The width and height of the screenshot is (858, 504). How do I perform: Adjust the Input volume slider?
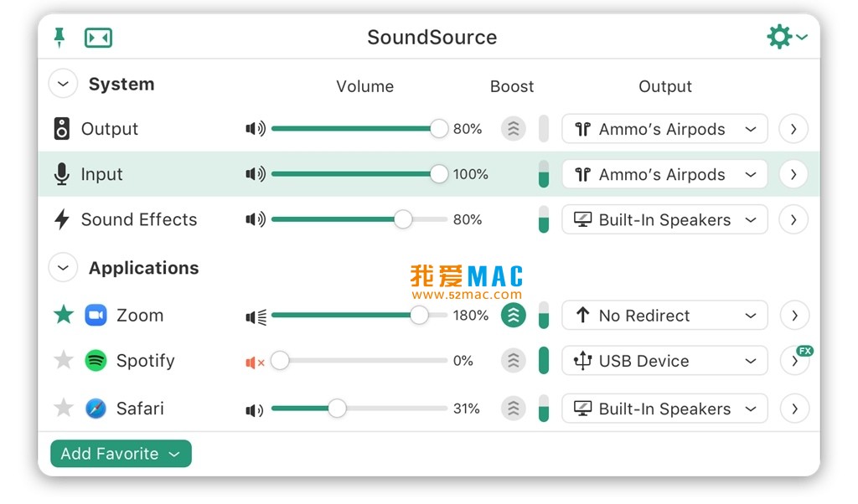pyautogui.click(x=359, y=174)
